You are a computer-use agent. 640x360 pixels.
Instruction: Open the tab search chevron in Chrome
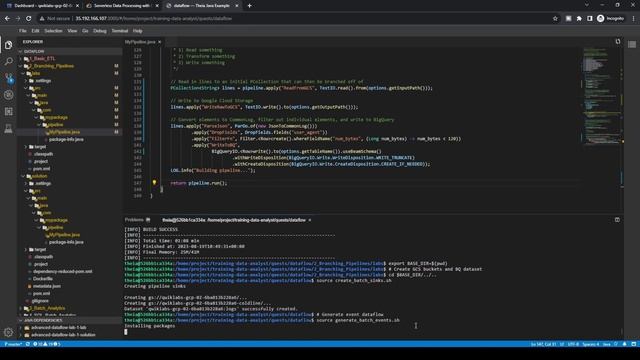coord(587,5)
